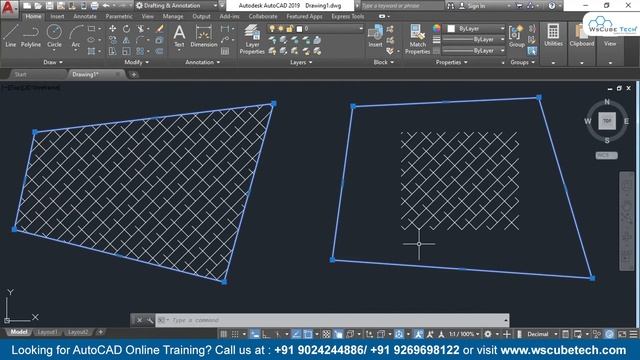This screenshot has width=640, height=360.
Task: Open the Drafting & Annotation workspace dropdown
Action: pyautogui.click(x=176, y=6)
